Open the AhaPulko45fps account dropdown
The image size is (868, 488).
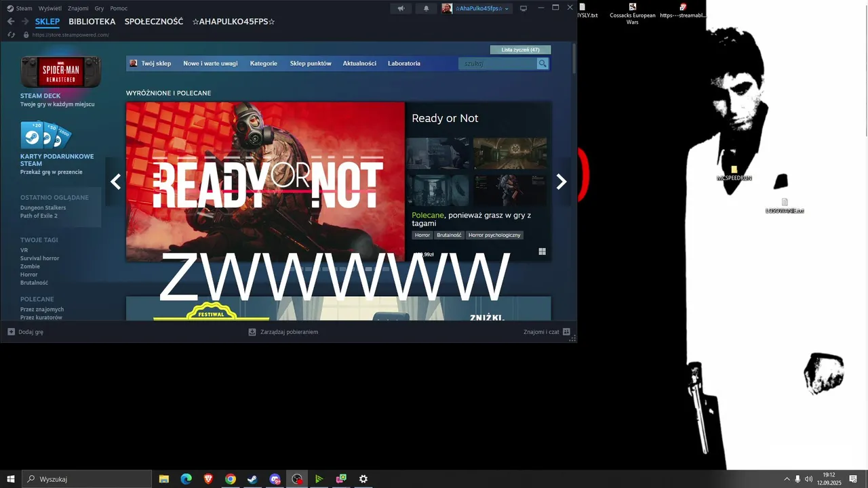pos(476,8)
